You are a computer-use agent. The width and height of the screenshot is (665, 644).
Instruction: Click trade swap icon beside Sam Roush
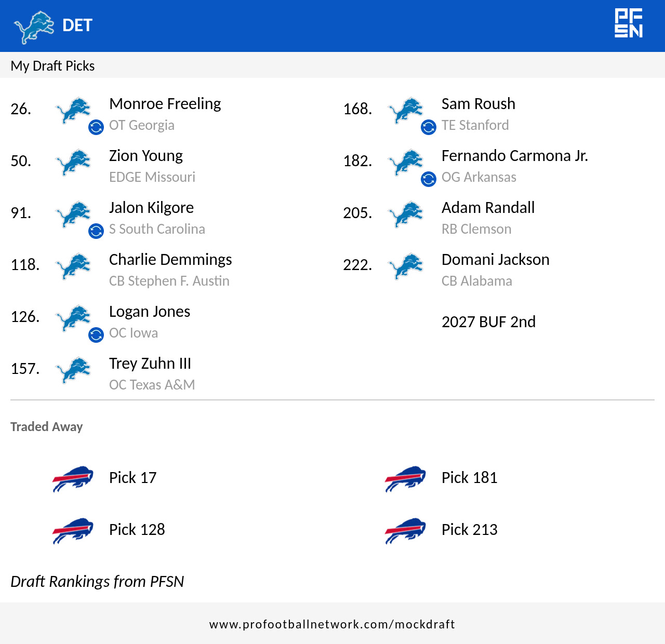coord(429,127)
